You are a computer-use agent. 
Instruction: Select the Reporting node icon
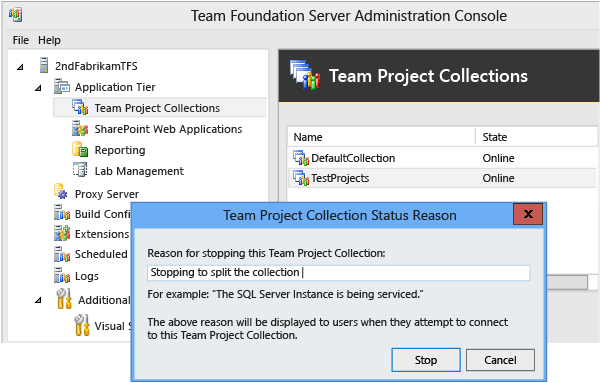point(80,150)
